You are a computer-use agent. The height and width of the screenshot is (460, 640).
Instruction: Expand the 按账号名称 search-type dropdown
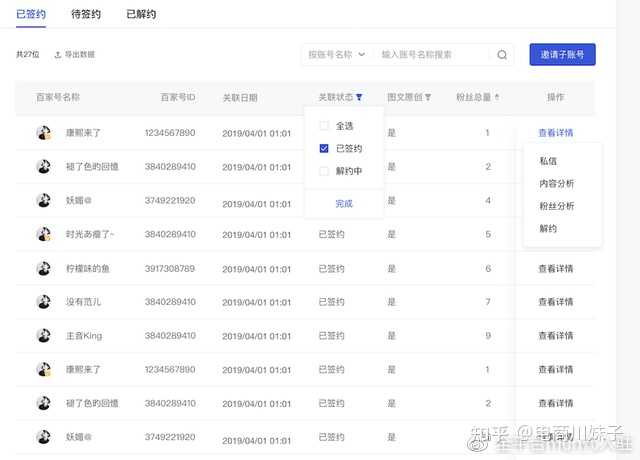pos(337,55)
